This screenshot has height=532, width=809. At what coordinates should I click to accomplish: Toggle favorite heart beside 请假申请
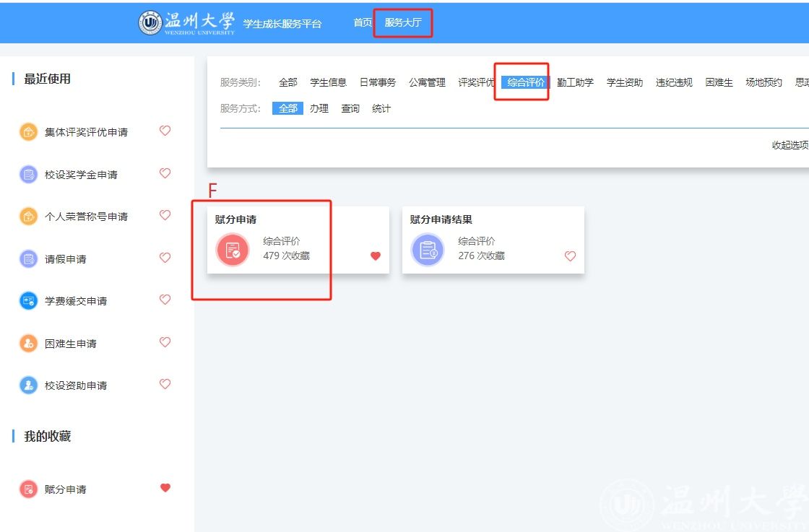click(x=165, y=258)
